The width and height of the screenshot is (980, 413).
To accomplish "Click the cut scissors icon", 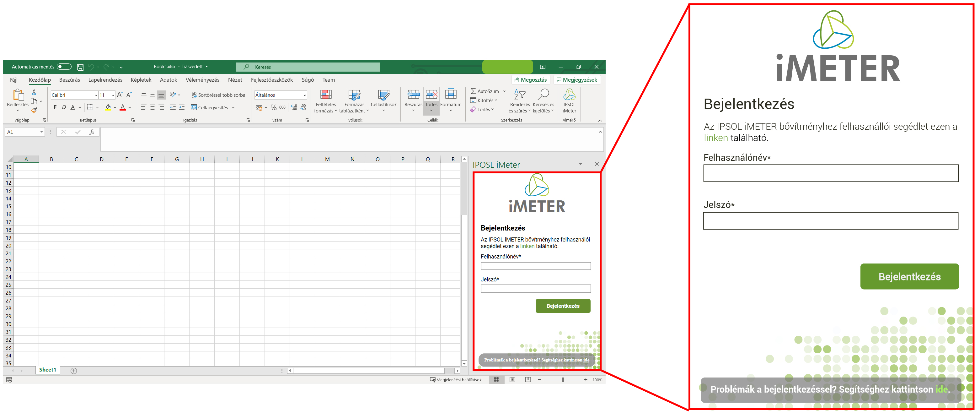I will (x=34, y=92).
